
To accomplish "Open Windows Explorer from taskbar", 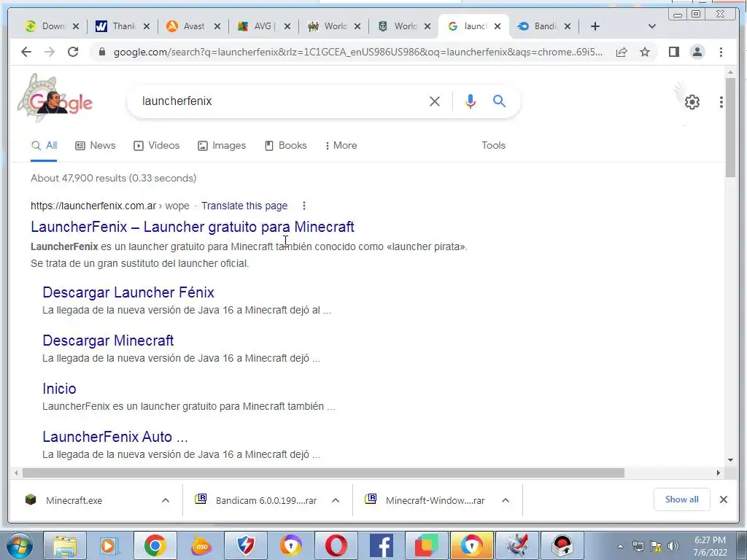I will pos(65,546).
